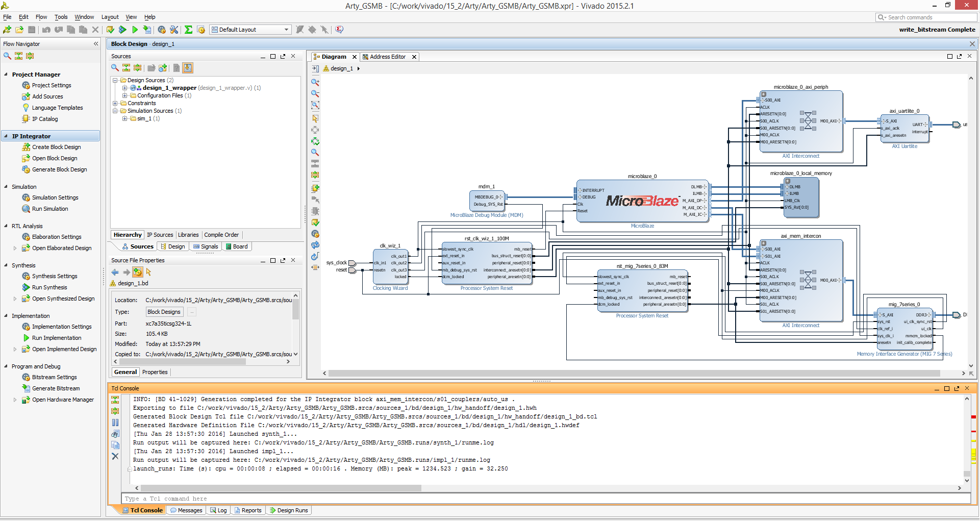Click the New Project toolbar icon
This screenshot has height=521, width=980.
[7, 30]
